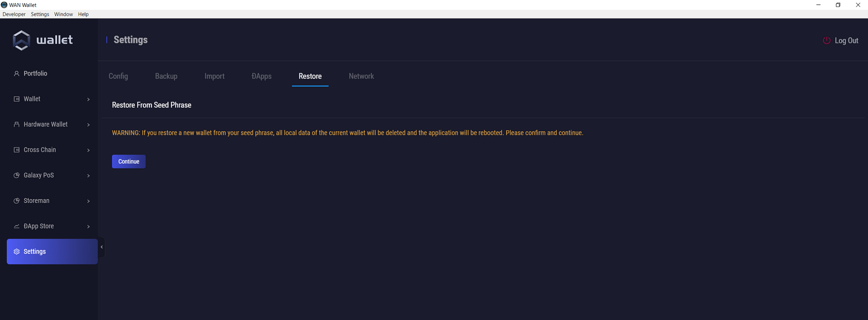Click the Portfolio person icon

point(16,74)
